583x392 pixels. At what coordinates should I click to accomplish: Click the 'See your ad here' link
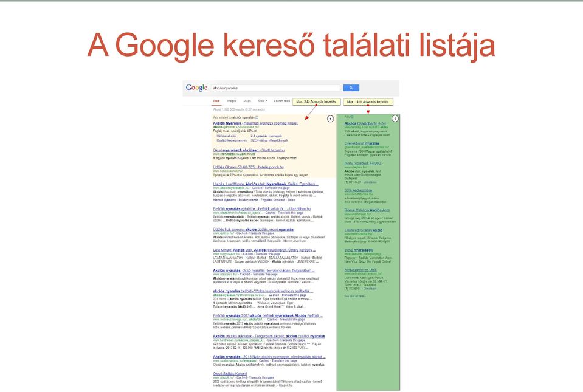point(354,296)
